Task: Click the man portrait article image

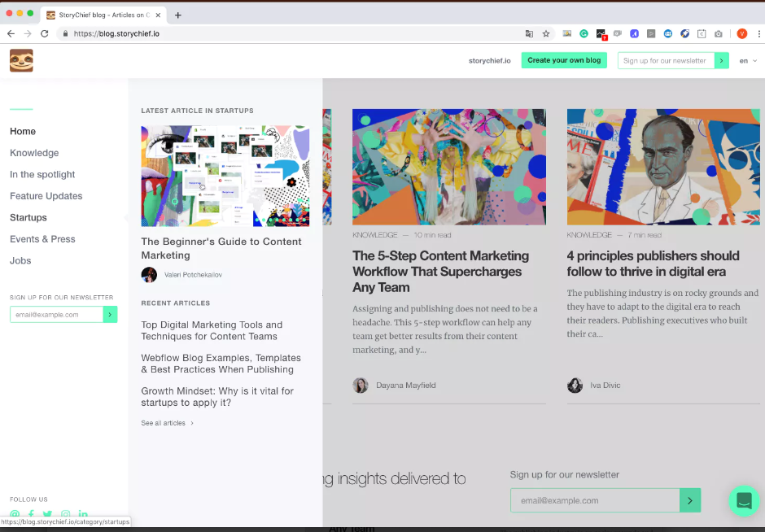Action: point(663,167)
